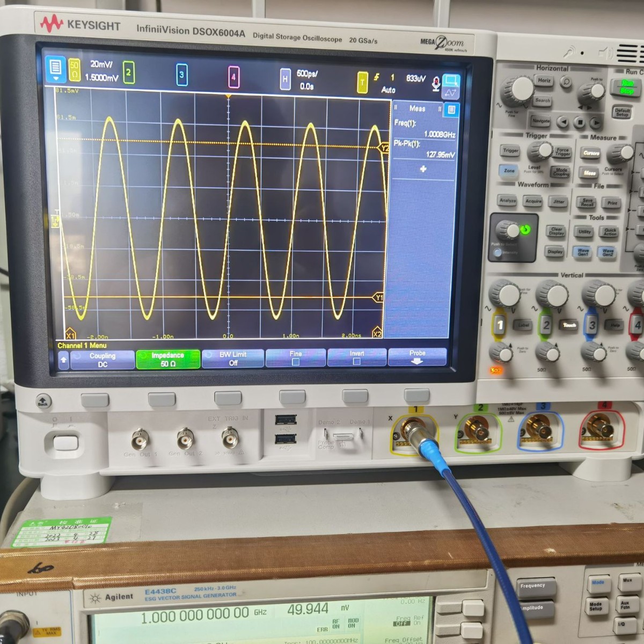Toggle the lit Cursors button
This screenshot has width=644, height=644.
pyautogui.click(x=591, y=153)
